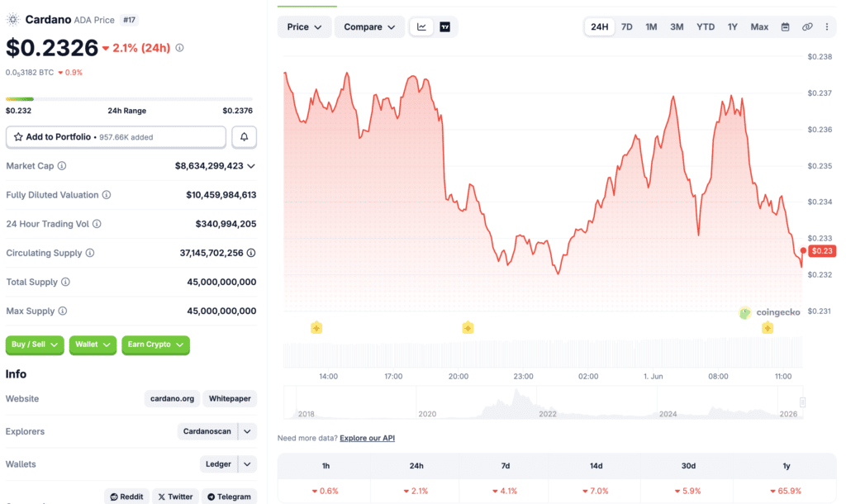Image resolution: width=846 pixels, height=504 pixels.
Task: Click star icon in Add to Portfolio
Action: pyautogui.click(x=18, y=137)
